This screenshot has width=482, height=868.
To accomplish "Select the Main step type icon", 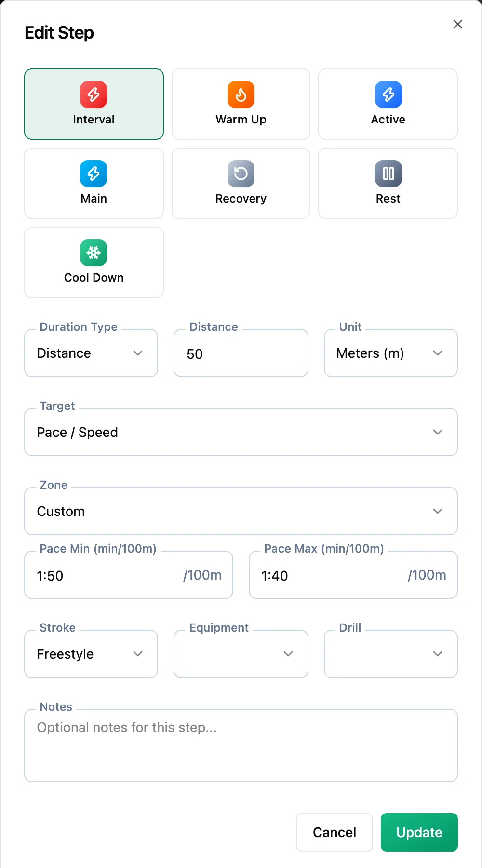I will click(x=94, y=174).
